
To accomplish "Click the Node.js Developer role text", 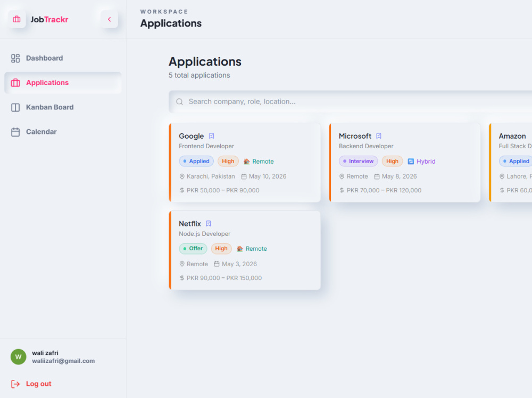I will (205, 234).
